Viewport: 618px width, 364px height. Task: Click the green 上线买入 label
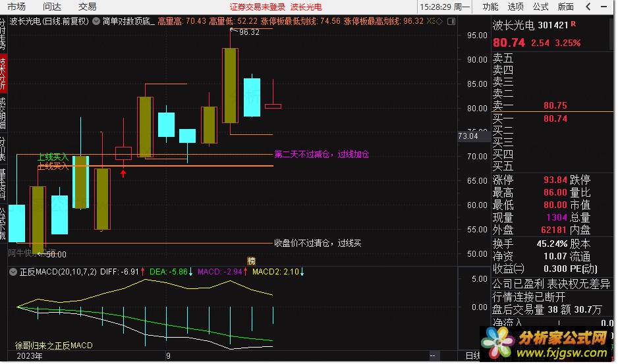pyautogui.click(x=53, y=157)
